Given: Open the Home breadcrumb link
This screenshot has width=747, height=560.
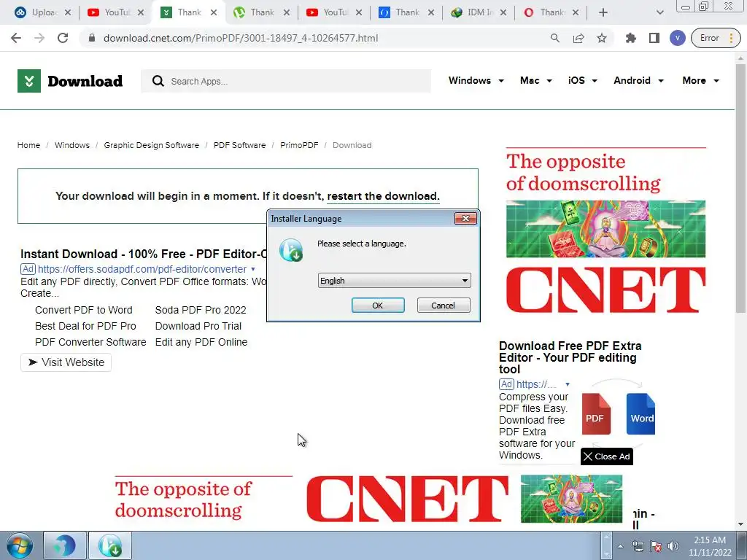Looking at the screenshot, I should [28, 145].
